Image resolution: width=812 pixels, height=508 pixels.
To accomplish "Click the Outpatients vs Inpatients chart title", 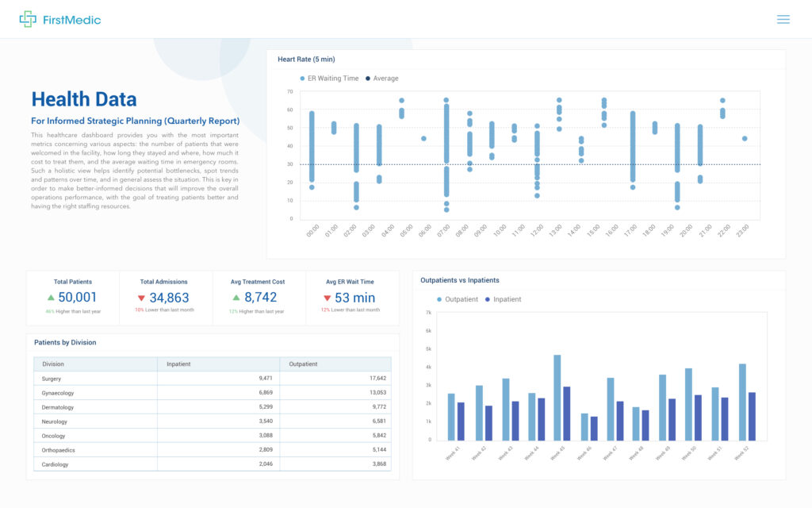I will point(459,280).
